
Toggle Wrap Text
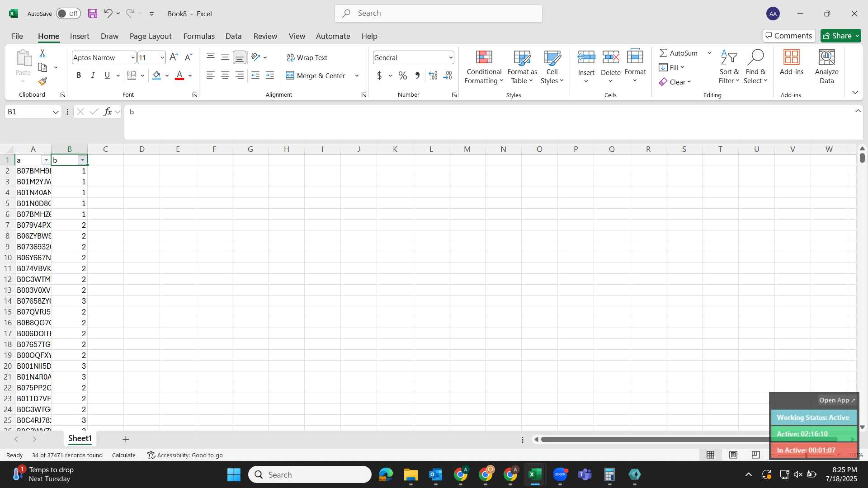[307, 57]
